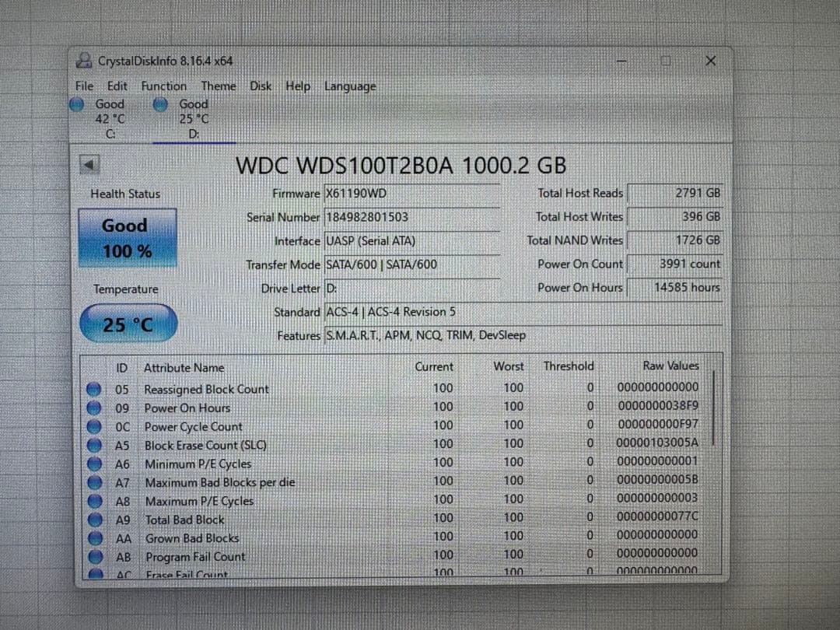Viewport: 840px width, 630px height.
Task: Select the Total Bad Block attribute name
Action: pyautogui.click(x=185, y=520)
